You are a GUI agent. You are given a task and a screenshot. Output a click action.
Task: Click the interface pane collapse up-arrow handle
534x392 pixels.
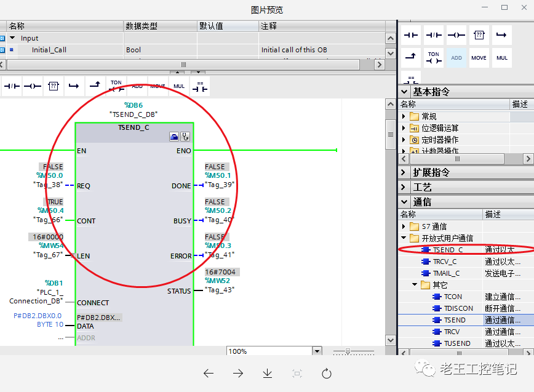177,72
